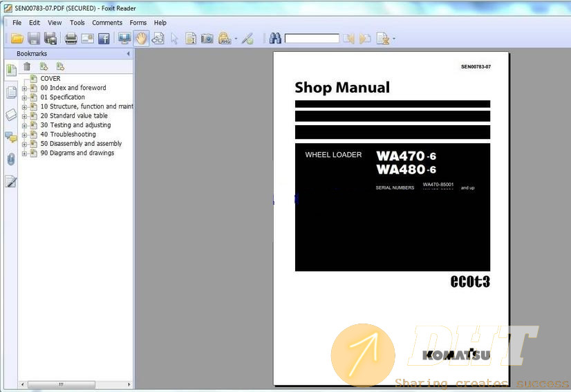
Task: Open dropdown arrow beside search options icon
Action: point(393,39)
